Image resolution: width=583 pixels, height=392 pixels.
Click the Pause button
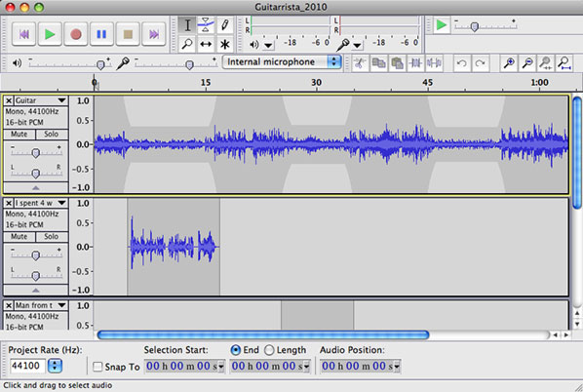pos(101,34)
